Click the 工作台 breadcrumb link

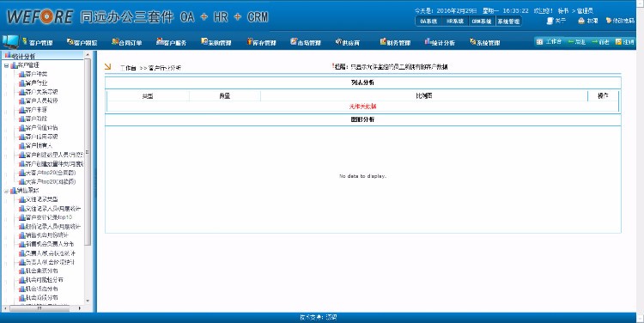tap(128, 68)
